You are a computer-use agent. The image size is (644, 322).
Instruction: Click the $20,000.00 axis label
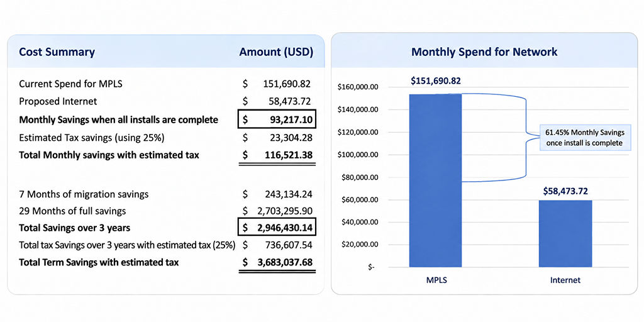click(x=359, y=245)
